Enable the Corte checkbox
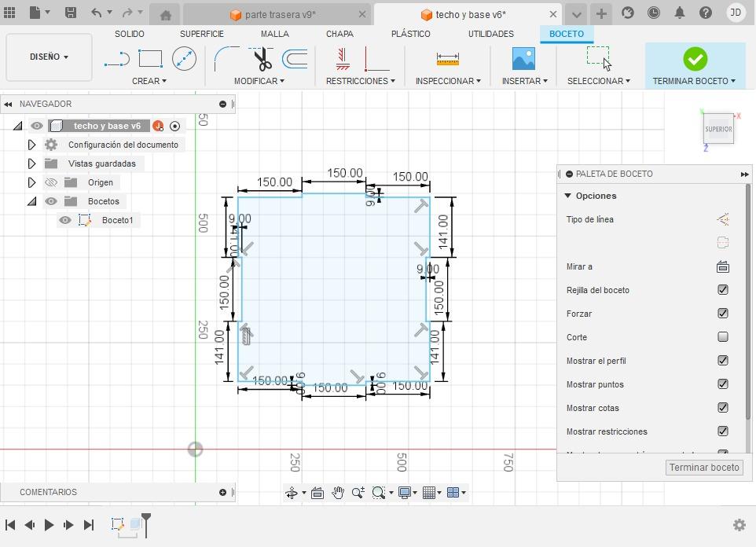Screen dimensions: 756x547 [x=722, y=337]
